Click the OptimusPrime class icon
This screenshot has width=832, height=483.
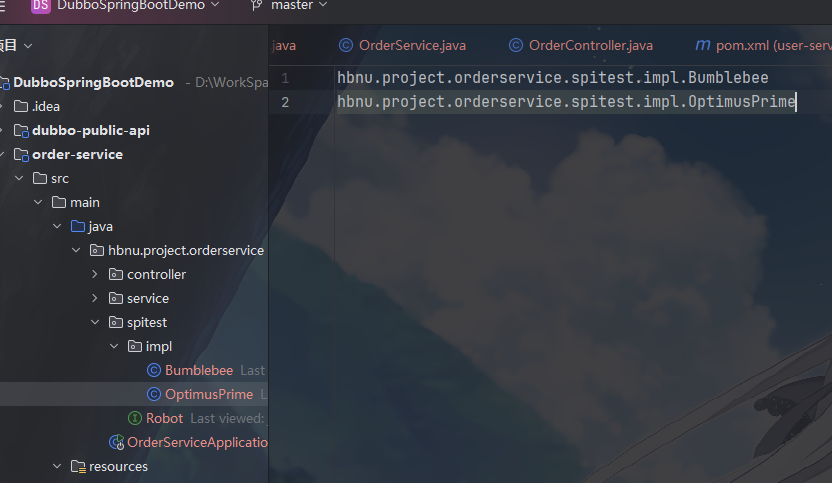pyautogui.click(x=154, y=394)
